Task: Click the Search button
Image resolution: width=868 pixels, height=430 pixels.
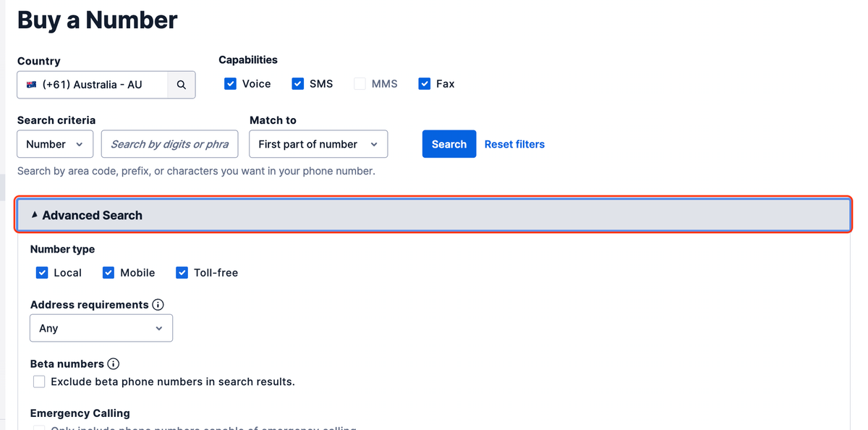Action: click(448, 144)
